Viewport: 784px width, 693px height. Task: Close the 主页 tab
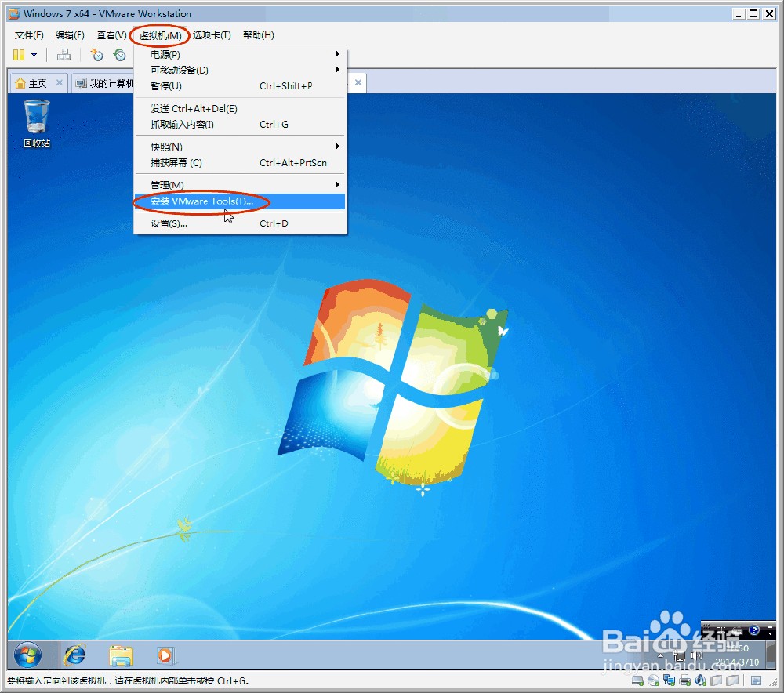59,82
